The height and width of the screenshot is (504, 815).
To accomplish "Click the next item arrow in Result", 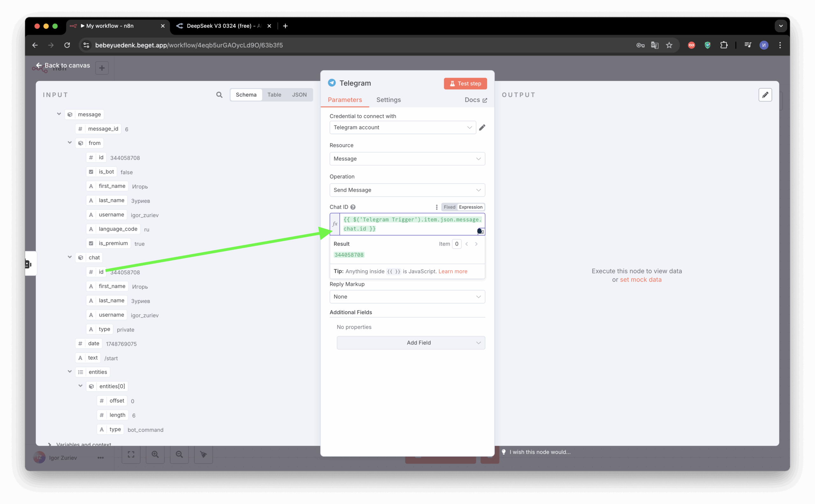I will coord(476,244).
